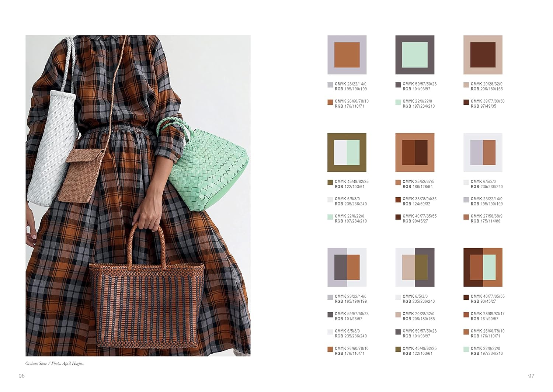Choose olive-bordered palette with white and mint halves

click(347, 152)
